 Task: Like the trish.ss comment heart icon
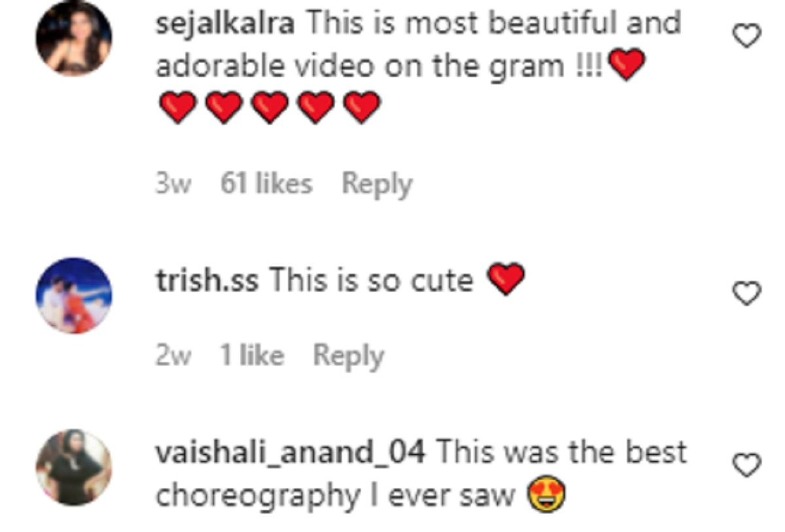coord(746,295)
